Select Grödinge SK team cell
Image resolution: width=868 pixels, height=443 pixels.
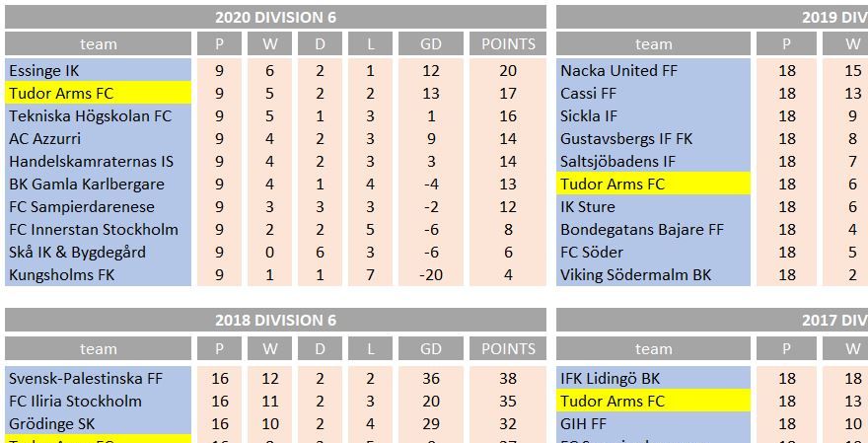tap(98, 423)
